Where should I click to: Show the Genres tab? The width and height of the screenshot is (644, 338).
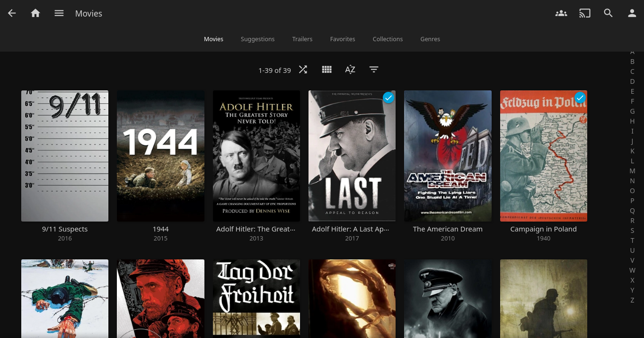[430, 39]
